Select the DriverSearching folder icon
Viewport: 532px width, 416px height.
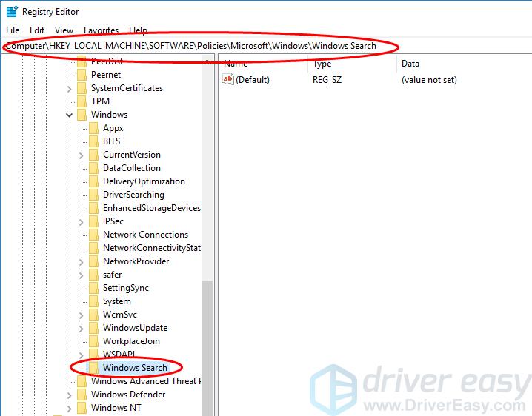click(93, 195)
